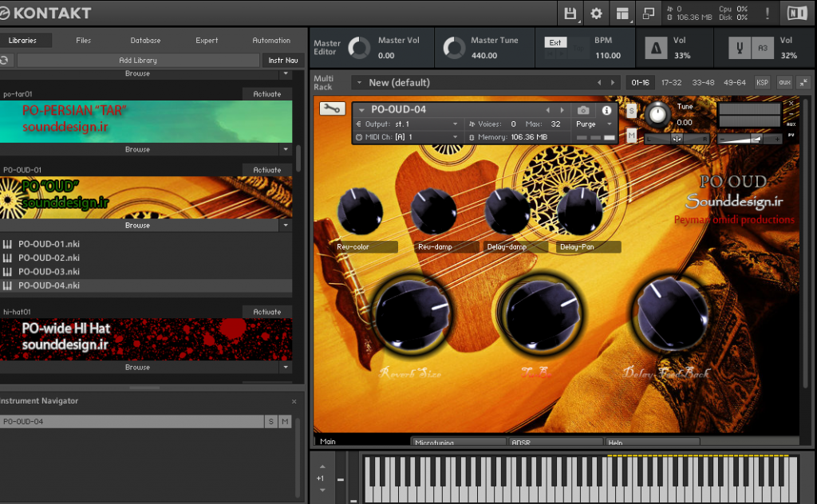Switch to the Libraries tab

22,40
